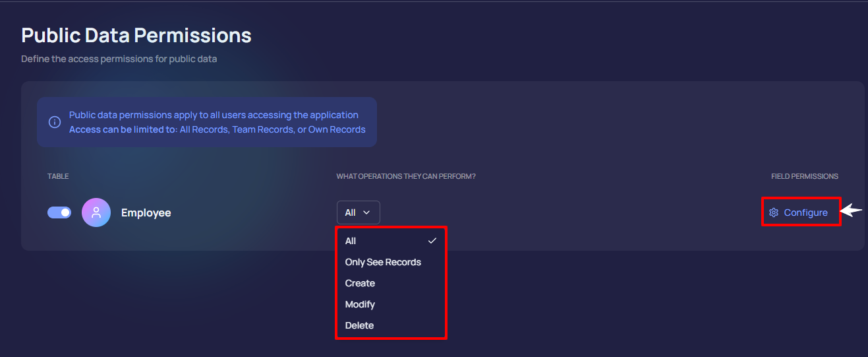Viewport: 868px width, 357px height.
Task: Click the 'Define the access permissions' subtitle
Action: pos(119,59)
